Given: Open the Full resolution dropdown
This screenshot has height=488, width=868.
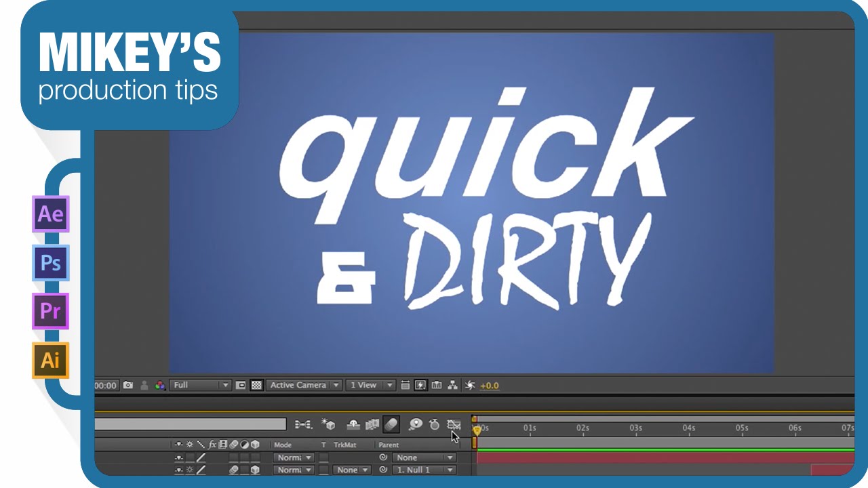Looking at the screenshot, I should pyautogui.click(x=201, y=385).
